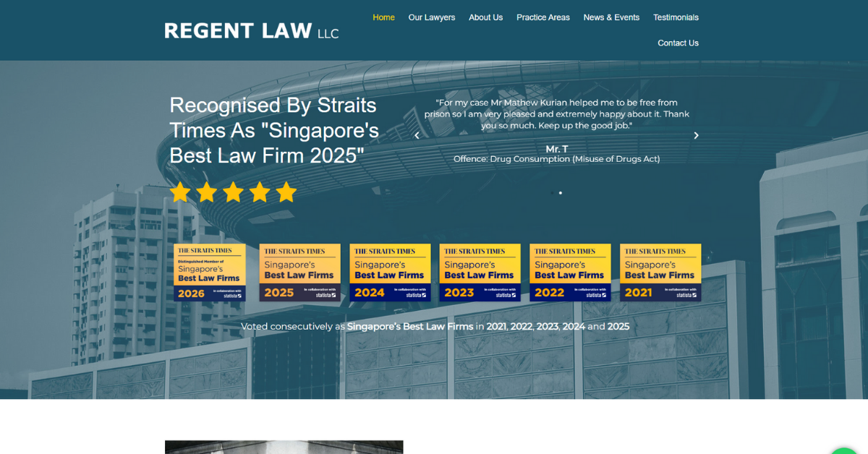Click the Regent Law LLC logo
868x454 pixels.
251,31
